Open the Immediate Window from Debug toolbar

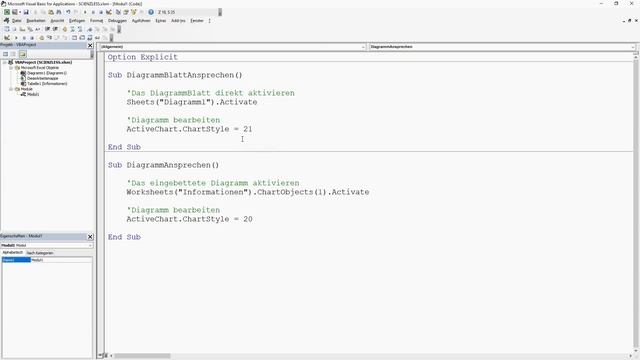82,38
